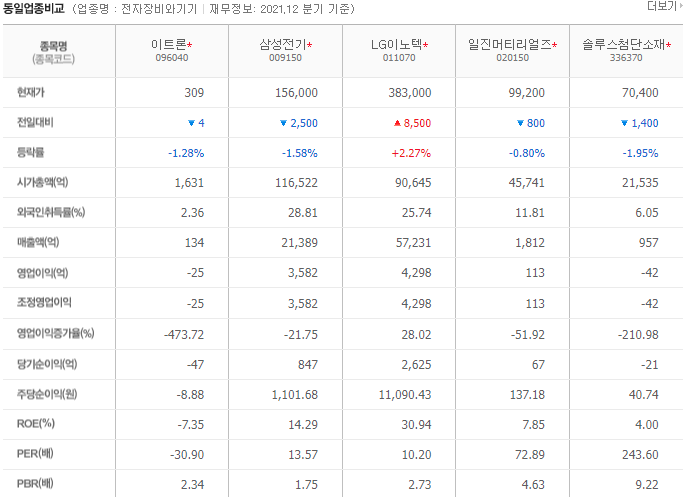684x497 pixels.
Task: Open the 이트론 stock link
Action: pos(169,45)
